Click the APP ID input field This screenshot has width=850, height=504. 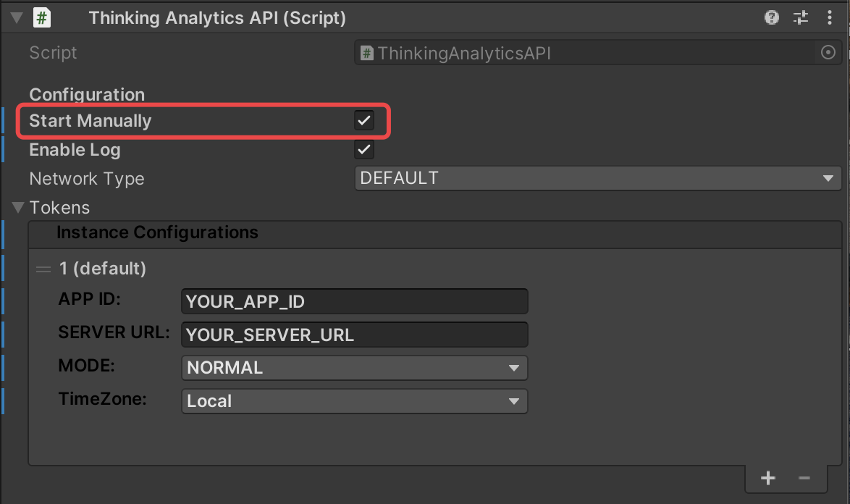[355, 301]
